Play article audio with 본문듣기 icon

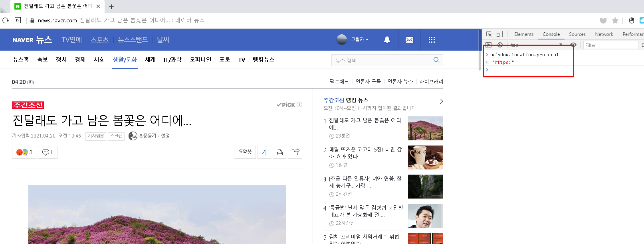[133, 136]
